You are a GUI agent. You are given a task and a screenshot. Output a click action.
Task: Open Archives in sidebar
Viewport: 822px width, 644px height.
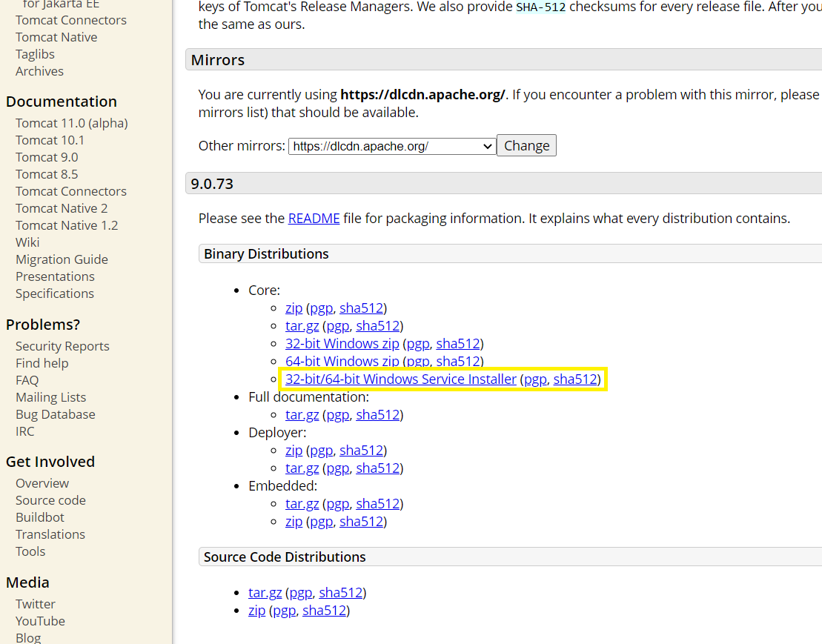pyautogui.click(x=39, y=71)
